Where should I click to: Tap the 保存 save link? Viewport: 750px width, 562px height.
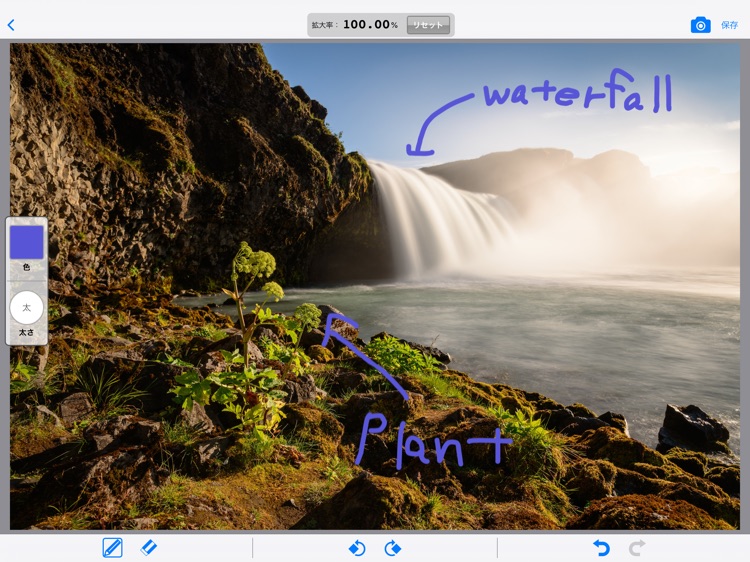pos(729,25)
